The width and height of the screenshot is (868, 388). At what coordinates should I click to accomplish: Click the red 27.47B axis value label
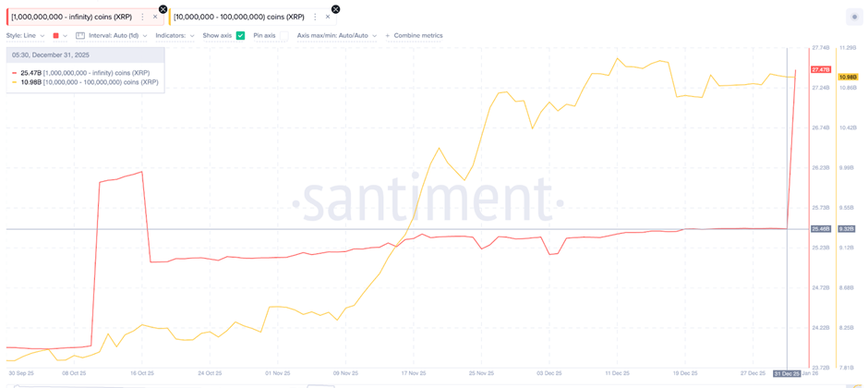point(820,70)
